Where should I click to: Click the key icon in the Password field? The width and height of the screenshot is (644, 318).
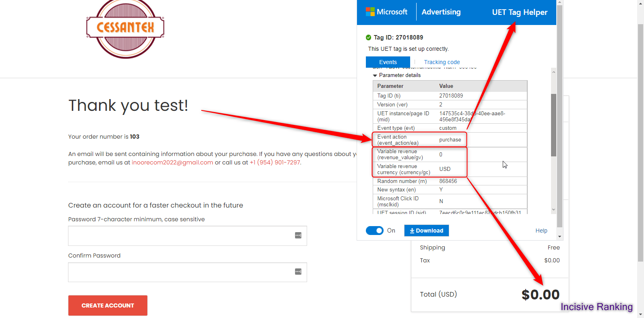point(298,235)
